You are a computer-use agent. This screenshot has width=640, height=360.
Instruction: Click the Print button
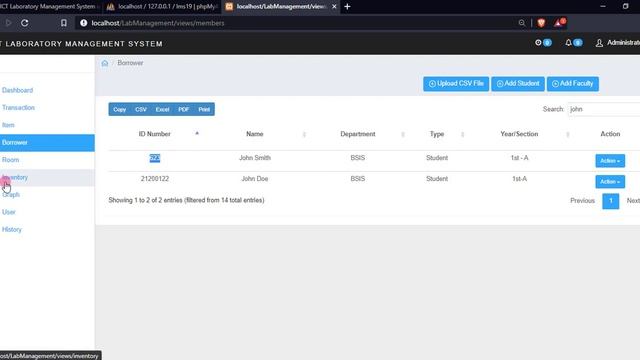tap(204, 109)
